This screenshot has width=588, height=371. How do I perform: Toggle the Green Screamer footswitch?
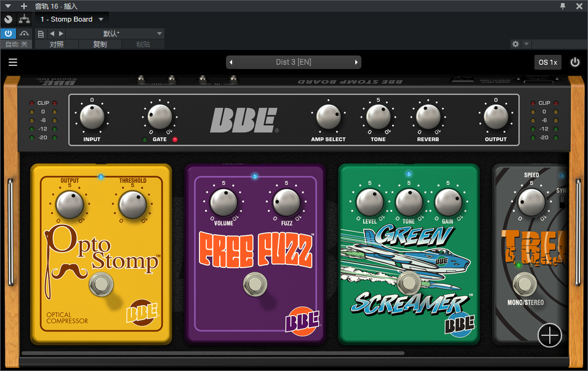pos(409,282)
